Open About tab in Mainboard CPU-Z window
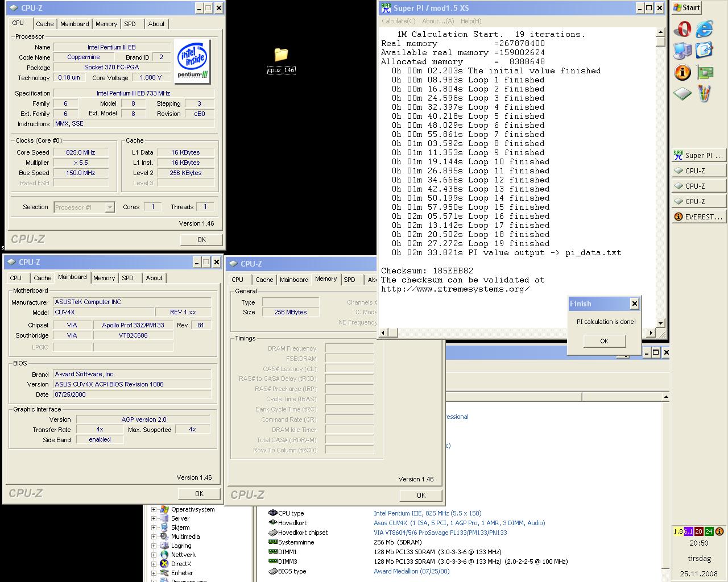 pos(154,278)
